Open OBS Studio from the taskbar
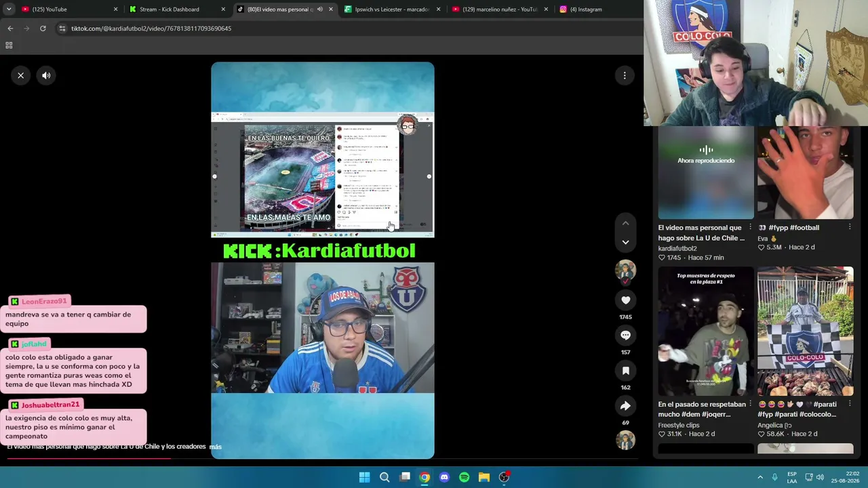 [504, 477]
